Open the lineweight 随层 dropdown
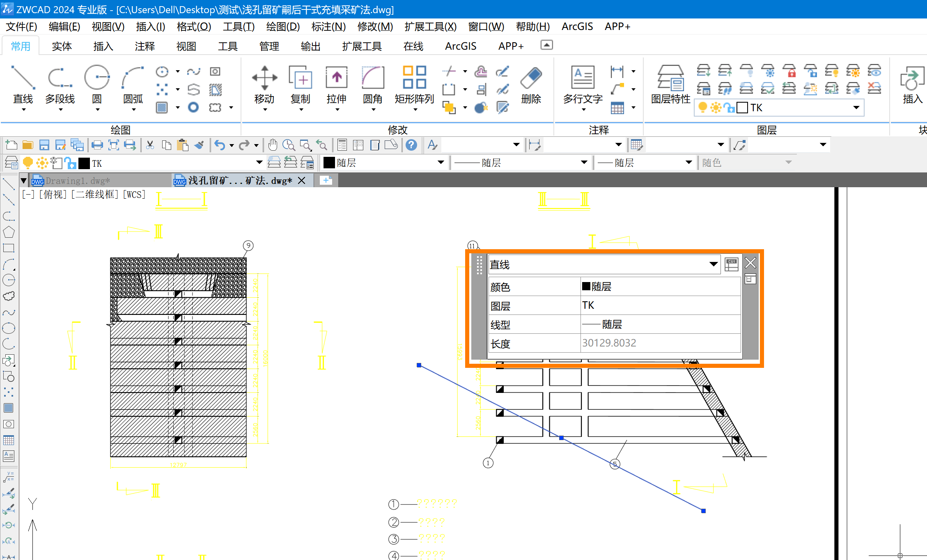 click(x=689, y=163)
